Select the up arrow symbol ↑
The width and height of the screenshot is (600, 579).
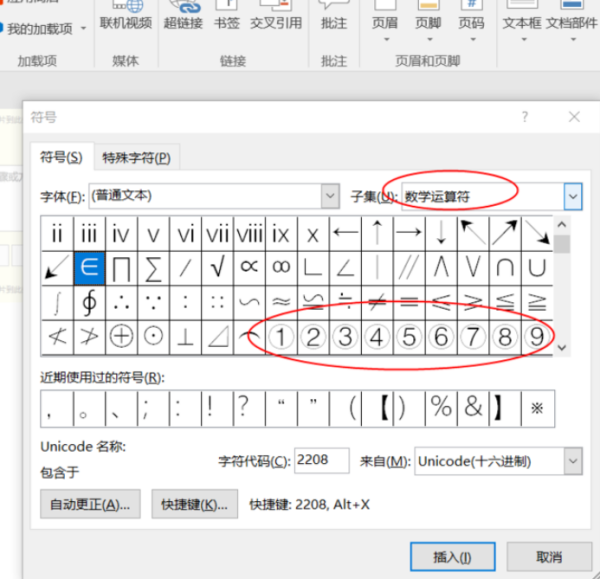(377, 233)
